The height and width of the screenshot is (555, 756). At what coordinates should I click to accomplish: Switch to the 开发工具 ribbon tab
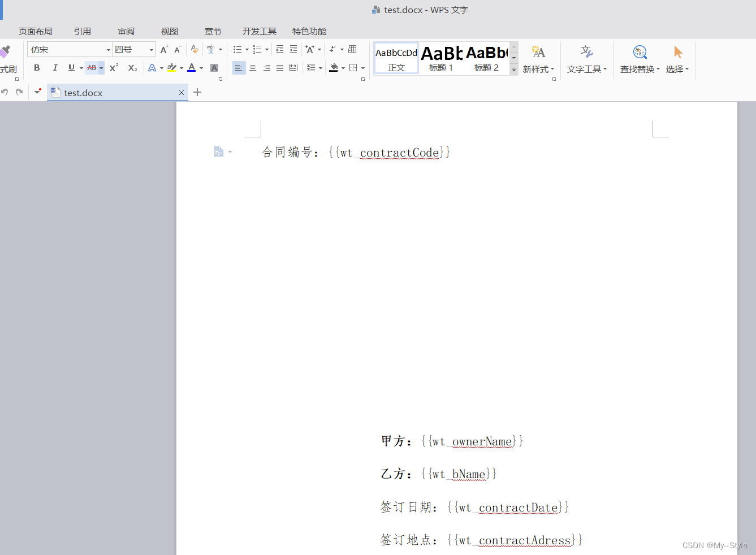[258, 31]
